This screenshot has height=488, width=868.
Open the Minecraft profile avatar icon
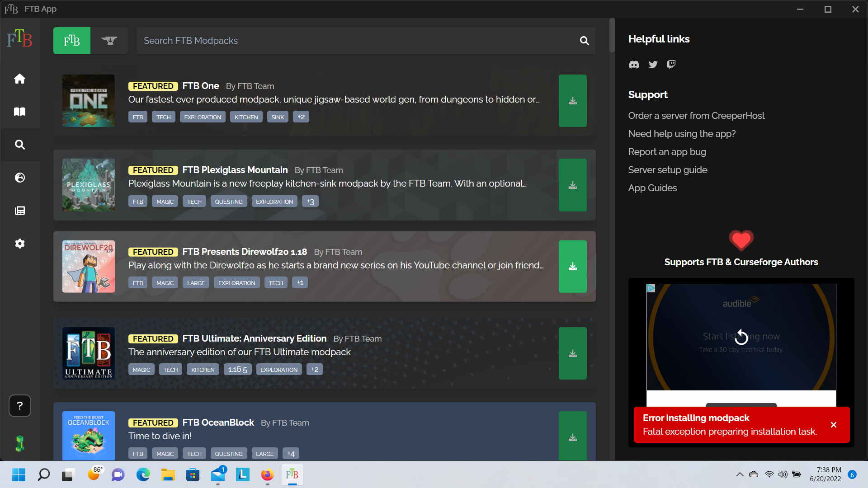point(19,443)
